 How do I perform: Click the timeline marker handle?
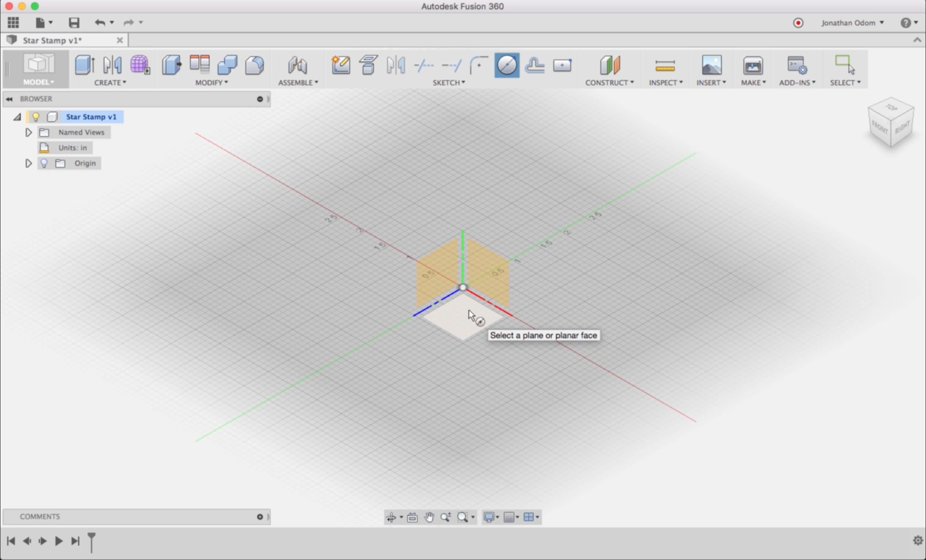pyautogui.click(x=91, y=537)
